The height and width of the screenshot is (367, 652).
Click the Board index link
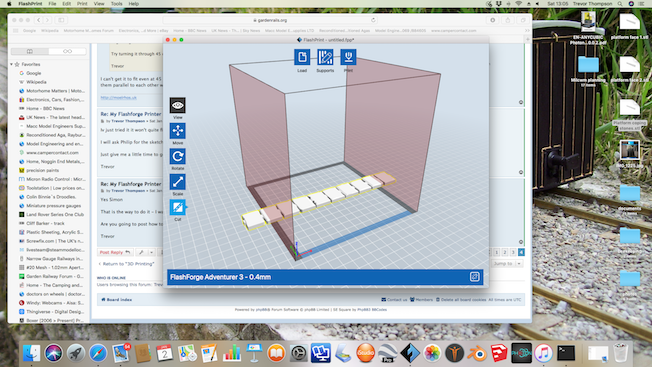pos(117,300)
